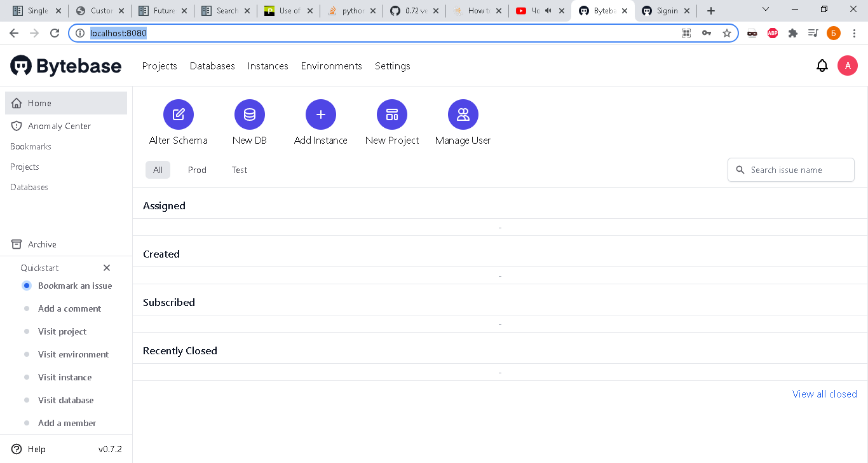Click the Bytebase logo
The width and height of the screenshot is (868, 463).
pos(66,66)
